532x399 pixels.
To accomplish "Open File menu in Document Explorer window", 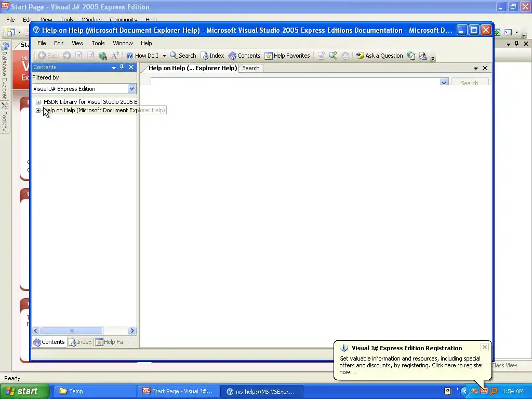I will click(42, 43).
